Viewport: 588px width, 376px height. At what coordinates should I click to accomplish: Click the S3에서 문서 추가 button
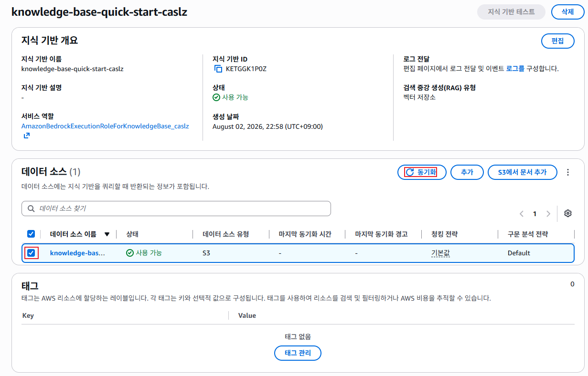coord(523,172)
